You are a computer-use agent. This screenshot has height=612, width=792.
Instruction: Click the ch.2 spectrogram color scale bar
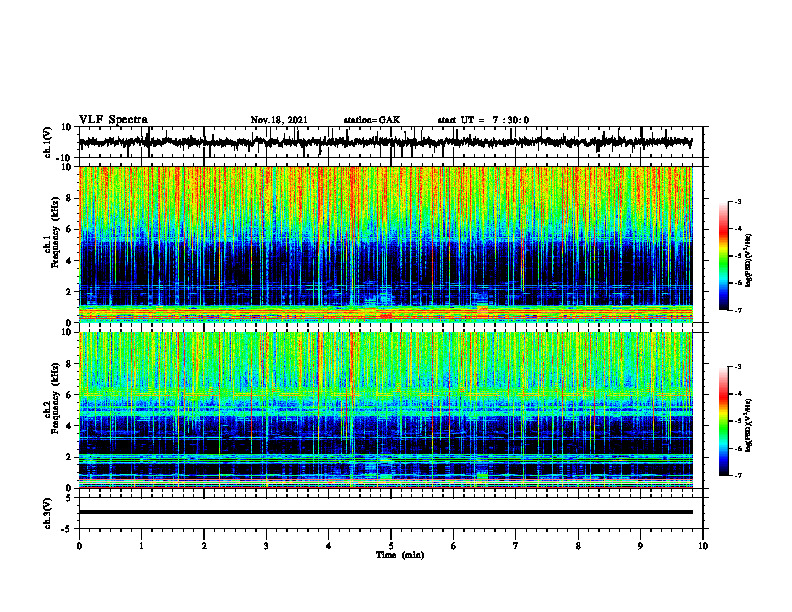click(x=724, y=421)
